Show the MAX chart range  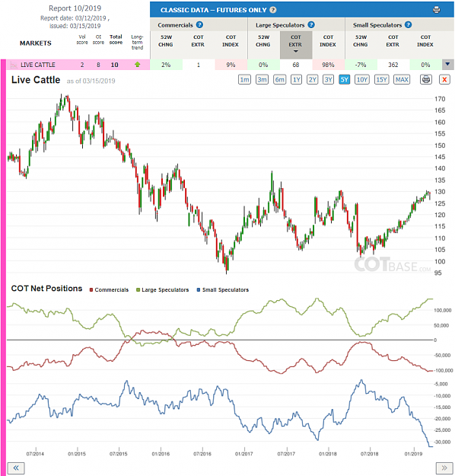click(402, 80)
